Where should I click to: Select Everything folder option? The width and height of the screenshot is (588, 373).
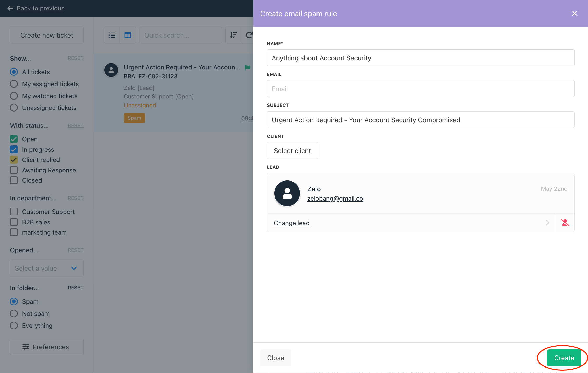14,325
